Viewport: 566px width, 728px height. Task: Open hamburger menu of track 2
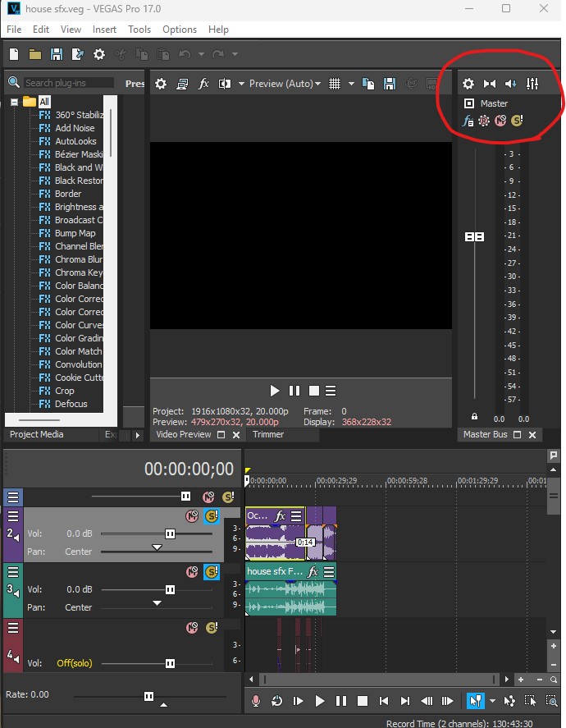coord(13,515)
